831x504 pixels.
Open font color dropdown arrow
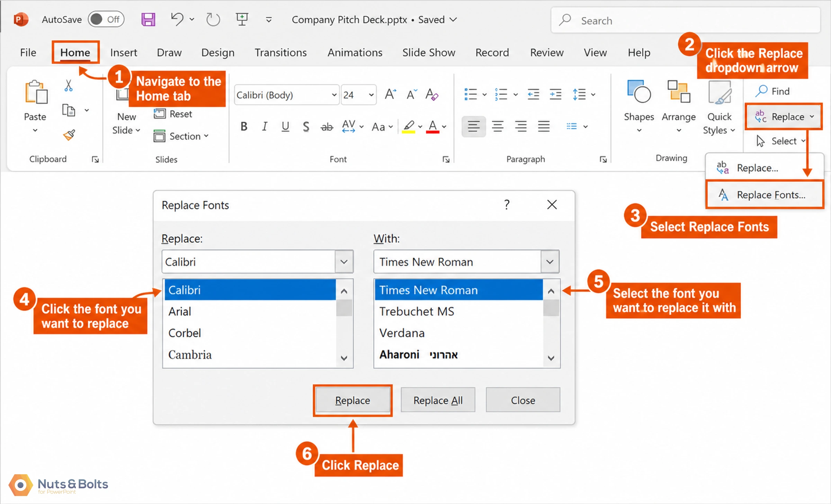coord(444,127)
